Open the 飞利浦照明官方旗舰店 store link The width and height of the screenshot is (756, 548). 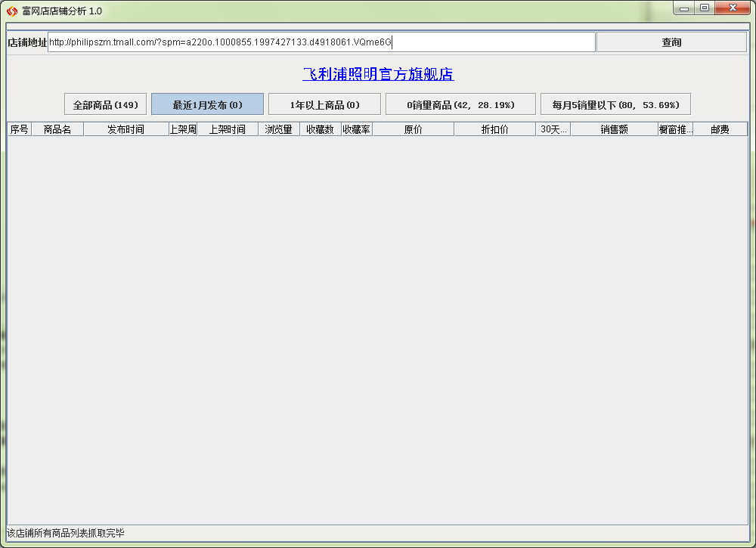tap(378, 74)
